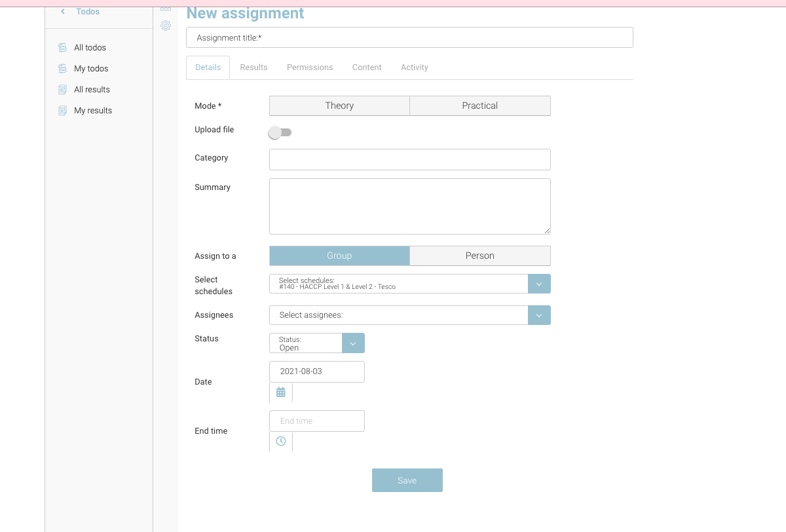Click the settings gear icon
This screenshot has height=532, width=786.
tap(166, 26)
